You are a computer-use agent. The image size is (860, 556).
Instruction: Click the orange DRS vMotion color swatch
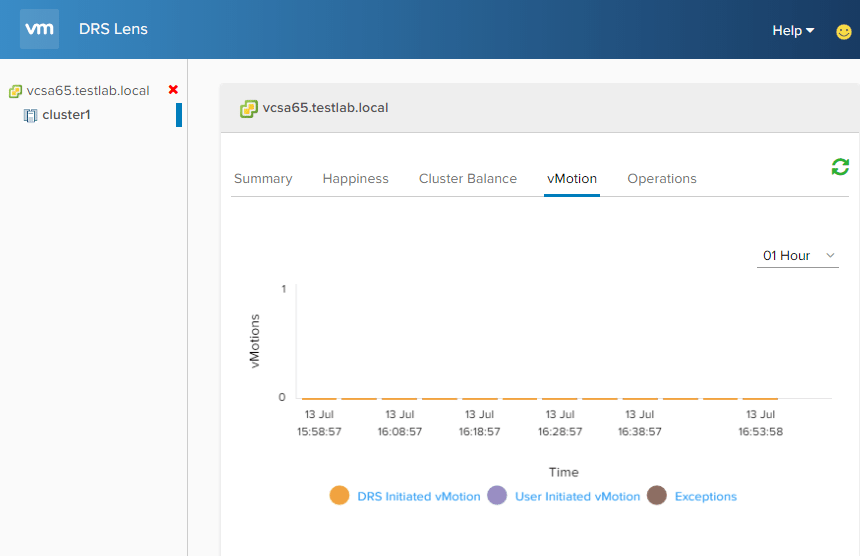coord(339,496)
